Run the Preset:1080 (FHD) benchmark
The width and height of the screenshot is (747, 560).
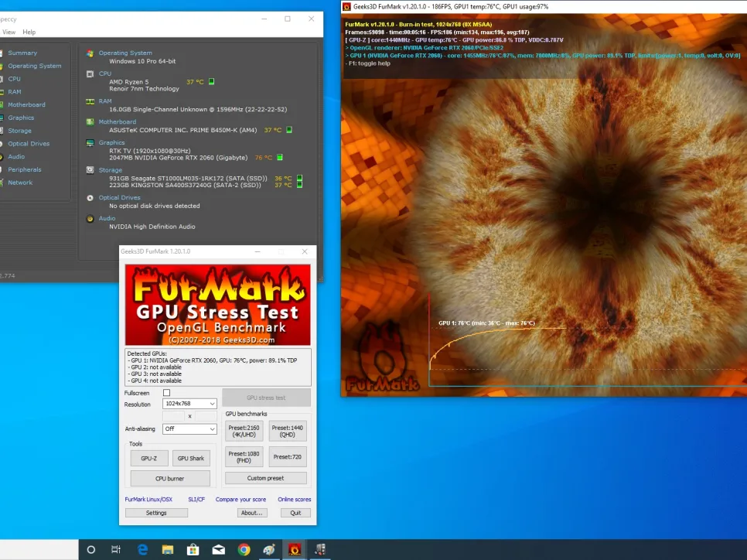tap(244, 457)
